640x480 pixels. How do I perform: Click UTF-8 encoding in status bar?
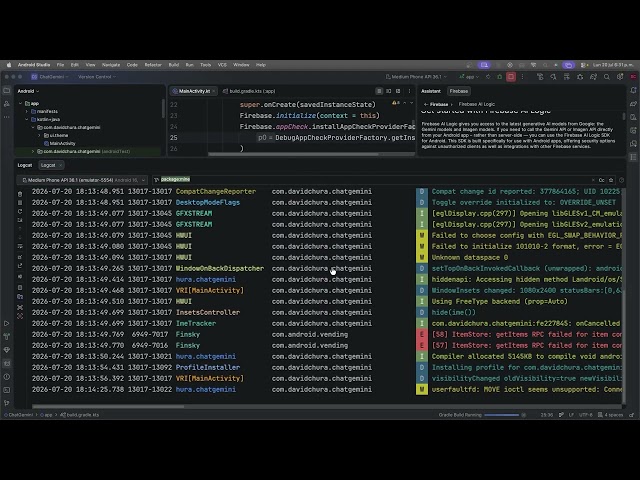pyautogui.click(x=586, y=415)
